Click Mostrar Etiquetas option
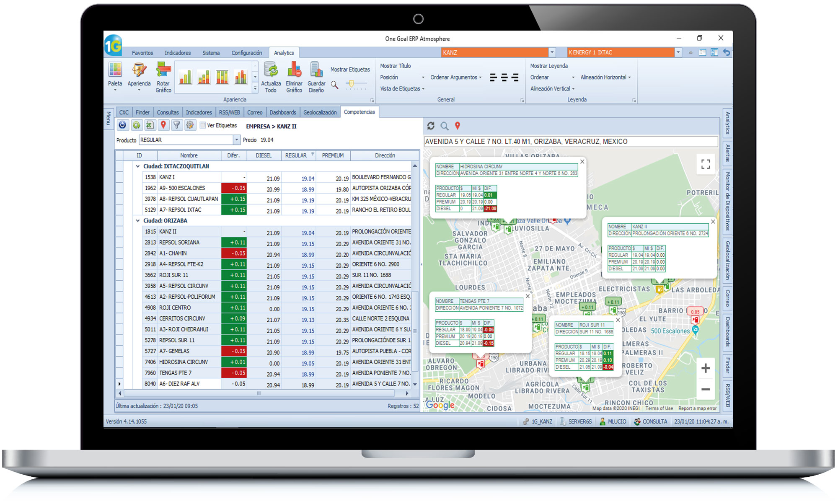838x504 pixels. pos(350,70)
